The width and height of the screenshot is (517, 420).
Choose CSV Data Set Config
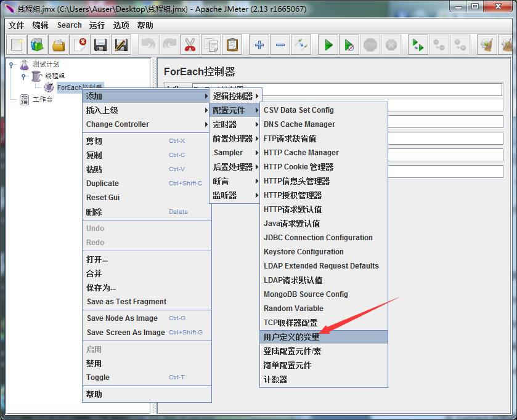[324, 110]
